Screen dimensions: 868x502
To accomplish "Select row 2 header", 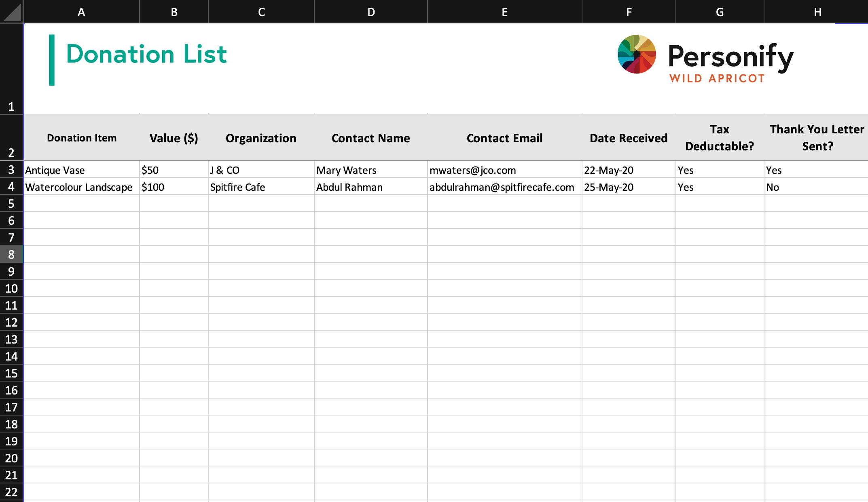I will point(11,137).
